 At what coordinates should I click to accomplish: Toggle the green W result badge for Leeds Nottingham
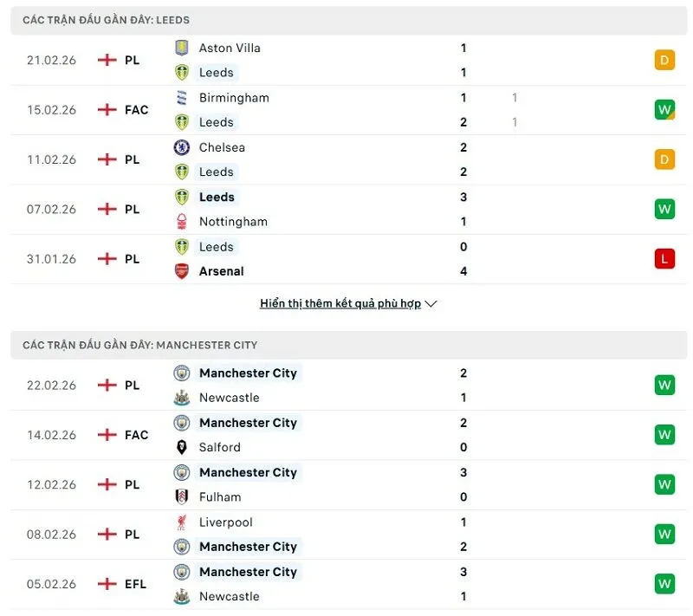point(664,209)
